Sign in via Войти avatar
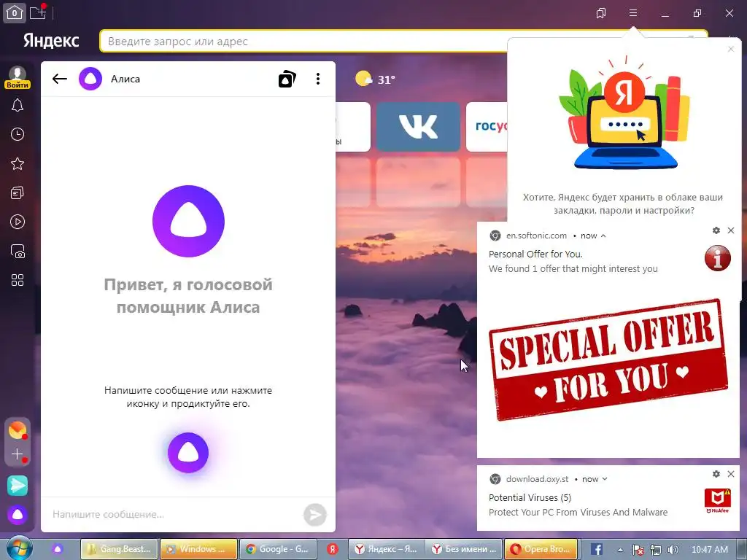This screenshot has height=560, width=747. [18, 77]
